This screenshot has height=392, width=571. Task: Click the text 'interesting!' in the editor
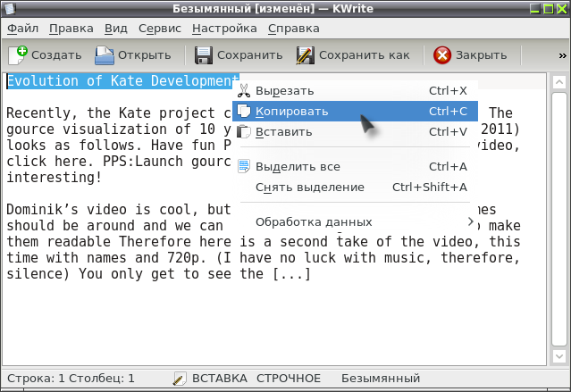coord(54,178)
